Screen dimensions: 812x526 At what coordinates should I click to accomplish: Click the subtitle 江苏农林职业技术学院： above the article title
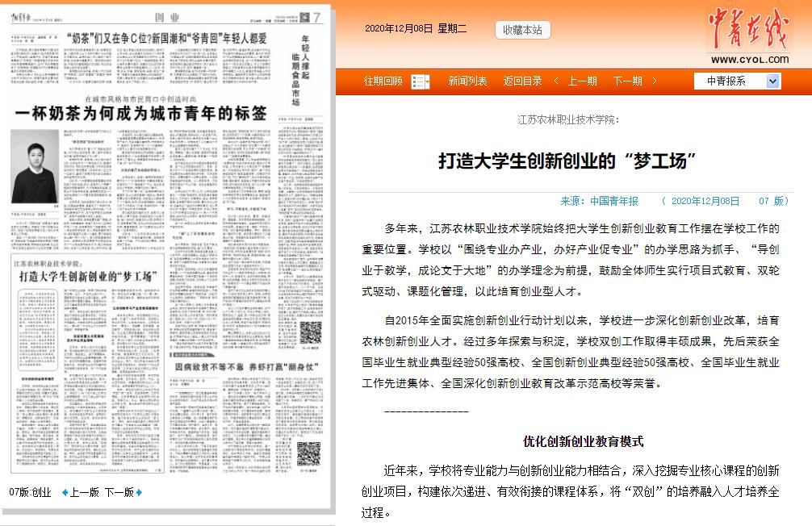tap(568, 120)
